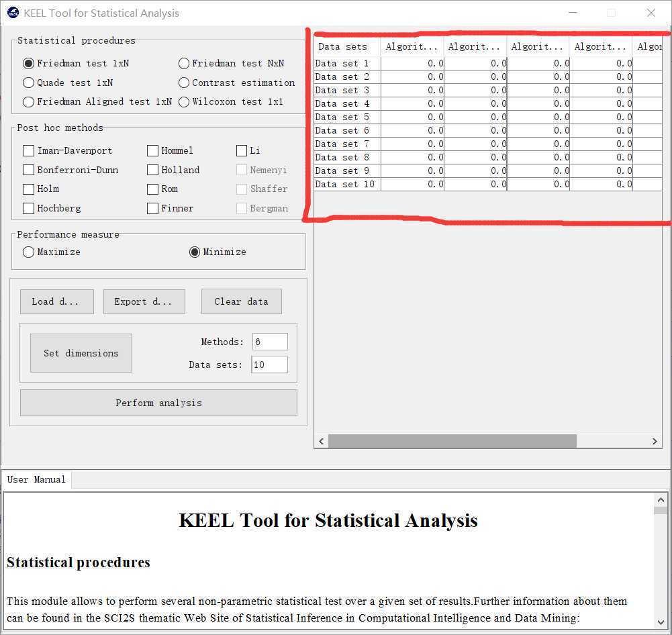This screenshot has height=635, width=672.
Task: Focus the Methods input field
Action: 270,342
